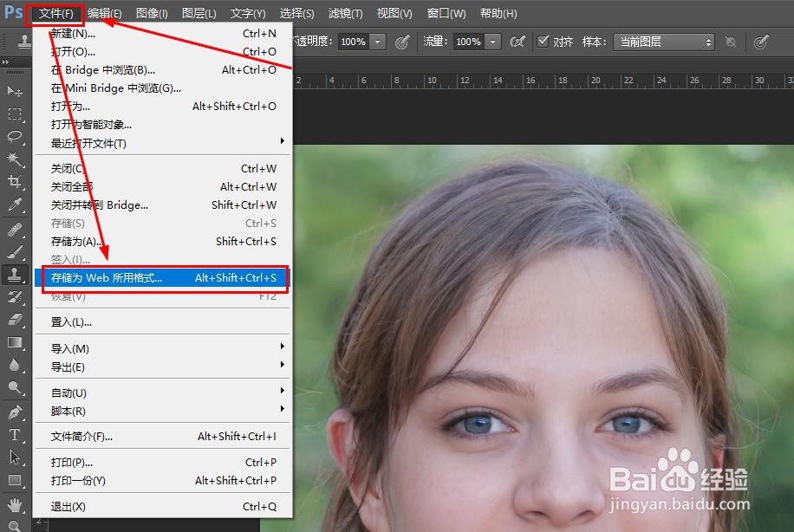The height and width of the screenshot is (532, 794).
Task: Choose 关闭全部 menu entry
Action: (x=163, y=187)
